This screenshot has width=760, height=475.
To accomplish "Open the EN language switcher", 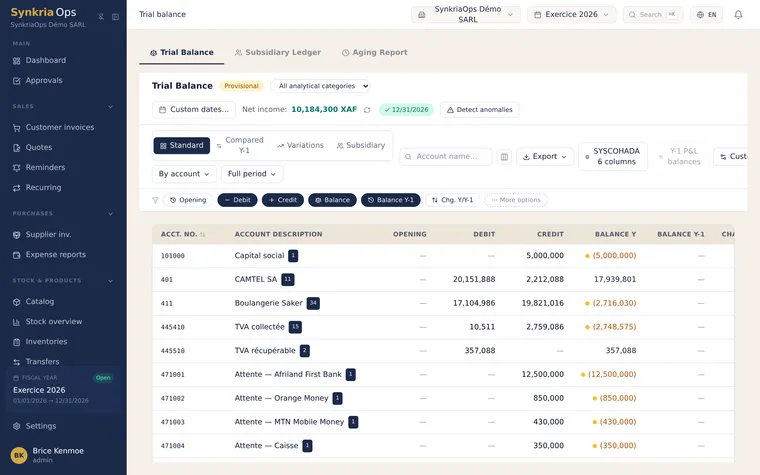I will click(706, 15).
